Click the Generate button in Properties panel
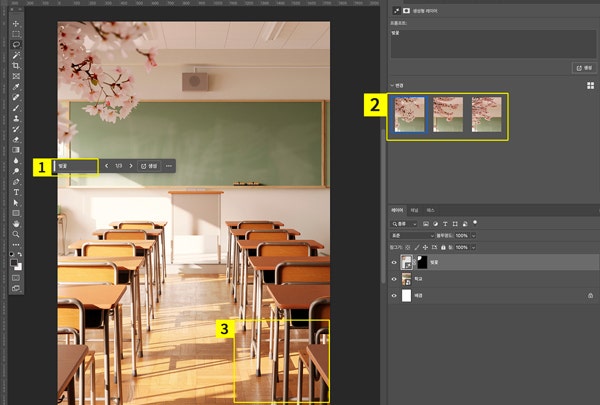Viewport: 600px width, 405px height. [584, 68]
